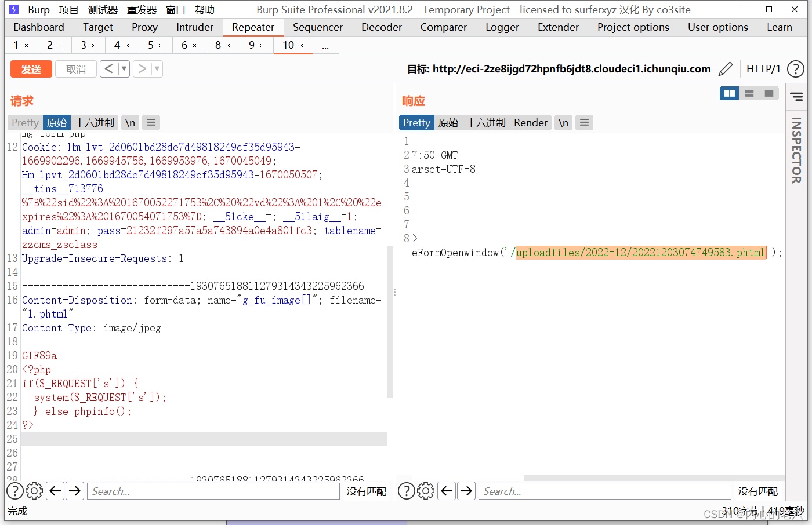Screen dimensions: 812x525
Task: Open the 项目 menu
Action: tap(68, 10)
